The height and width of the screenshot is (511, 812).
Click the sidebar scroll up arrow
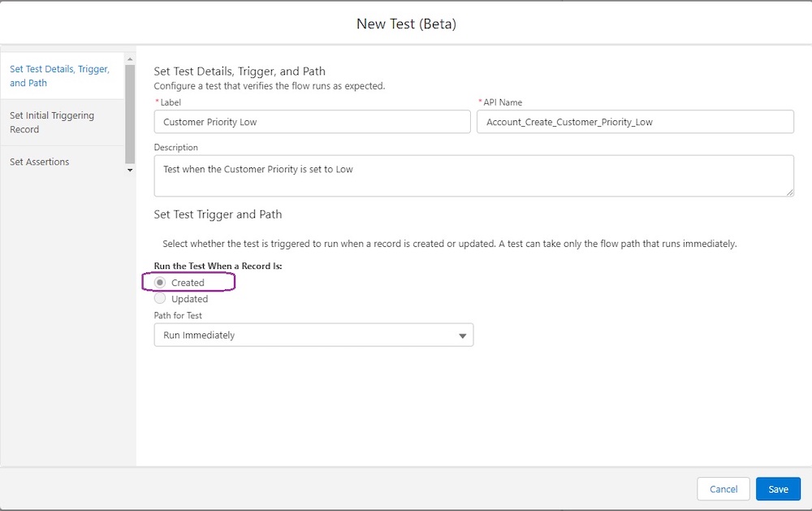tap(130, 59)
